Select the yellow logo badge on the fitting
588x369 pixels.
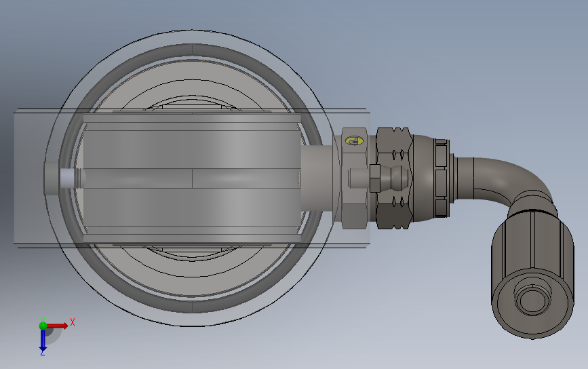pyautogui.click(x=354, y=141)
